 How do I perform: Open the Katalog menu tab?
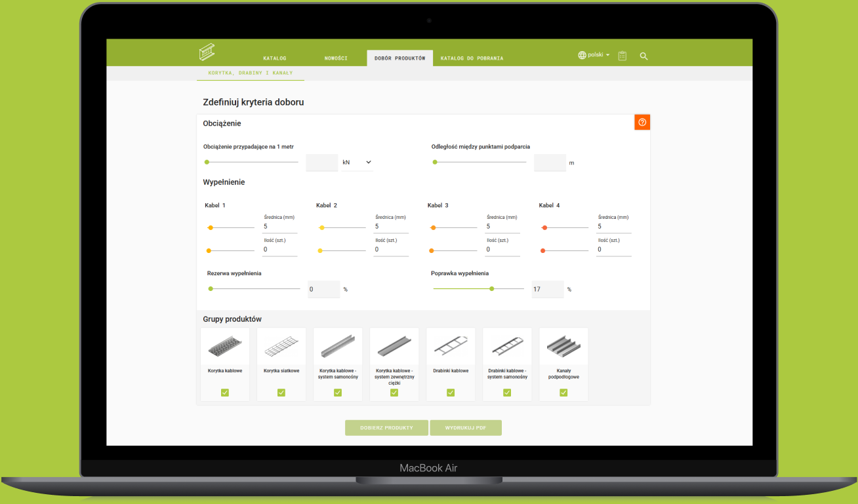pyautogui.click(x=275, y=58)
